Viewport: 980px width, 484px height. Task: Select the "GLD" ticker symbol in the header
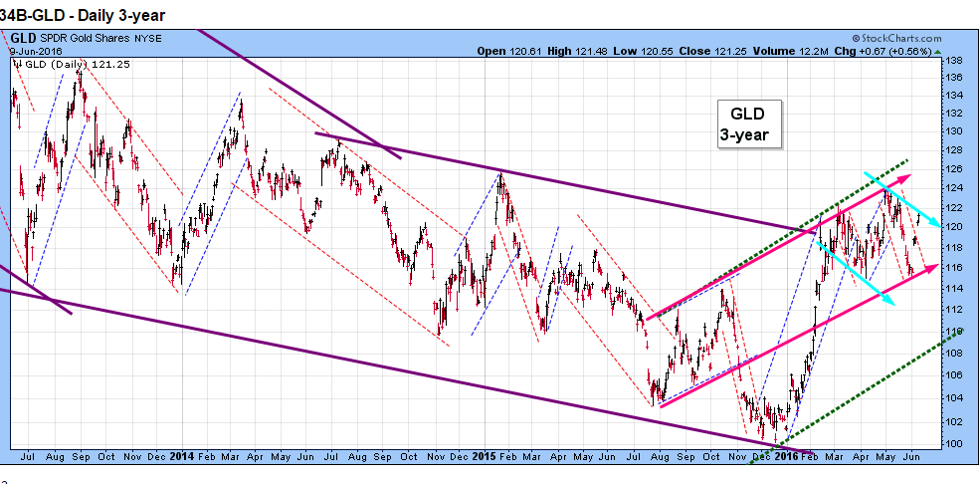click(24, 38)
